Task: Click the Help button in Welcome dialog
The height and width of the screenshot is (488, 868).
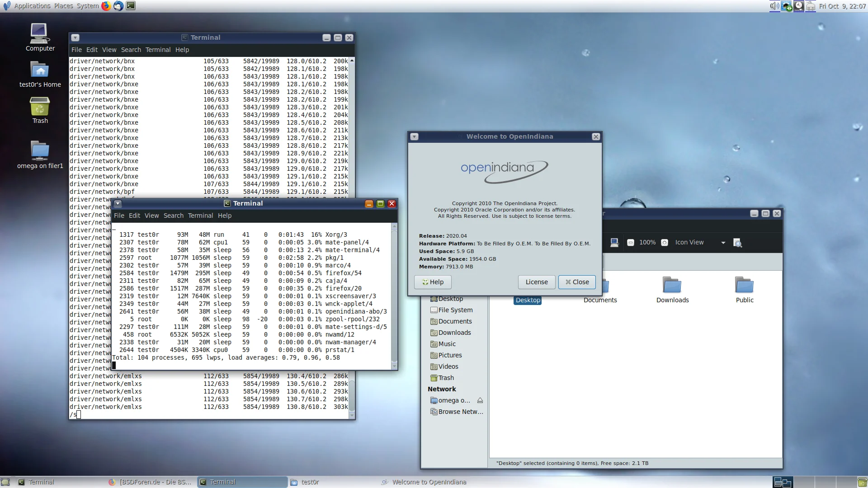Action: pyautogui.click(x=433, y=282)
